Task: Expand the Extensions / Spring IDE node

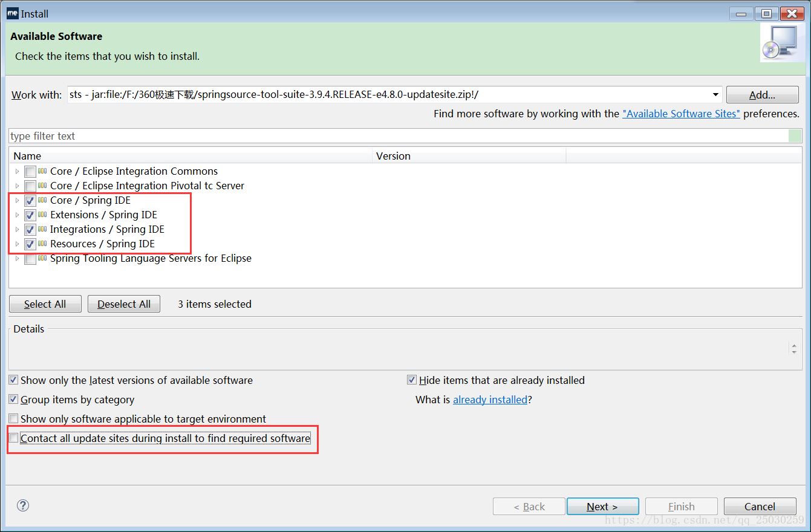Action: (x=17, y=215)
